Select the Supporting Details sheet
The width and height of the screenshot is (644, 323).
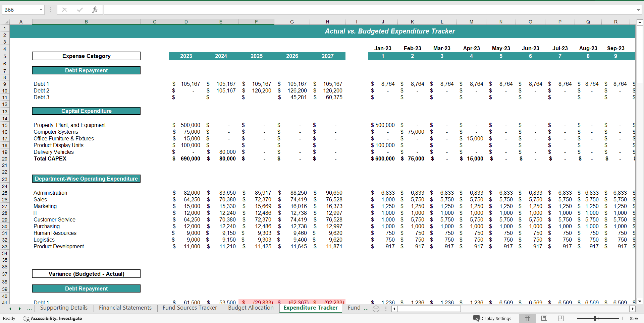(x=63, y=308)
